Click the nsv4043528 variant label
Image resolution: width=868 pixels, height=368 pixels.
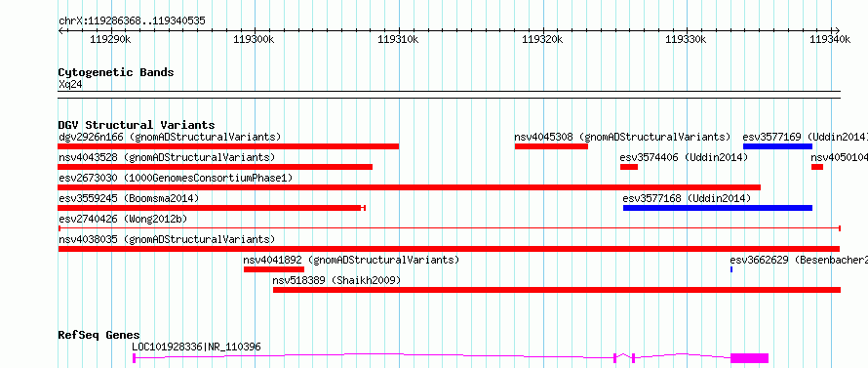[167, 157]
